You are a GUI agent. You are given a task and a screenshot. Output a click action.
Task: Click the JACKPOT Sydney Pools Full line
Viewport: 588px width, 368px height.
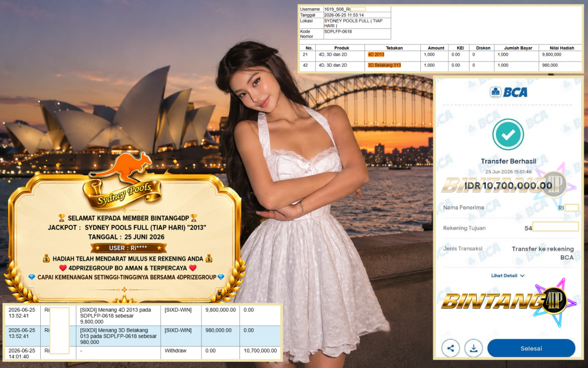[127, 228]
